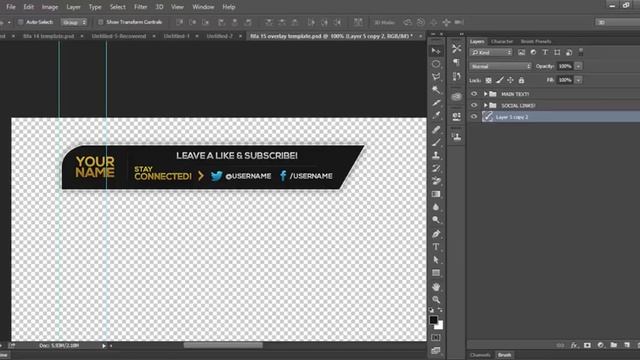The image size is (640, 360).
Task: Click the Opacity value field
Action: point(565,66)
